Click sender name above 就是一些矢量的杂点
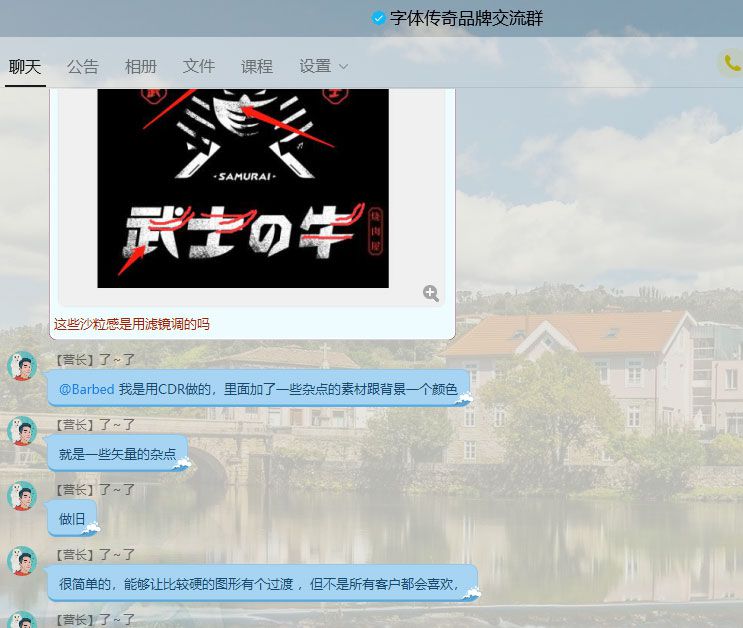743x628 pixels. coord(93,425)
